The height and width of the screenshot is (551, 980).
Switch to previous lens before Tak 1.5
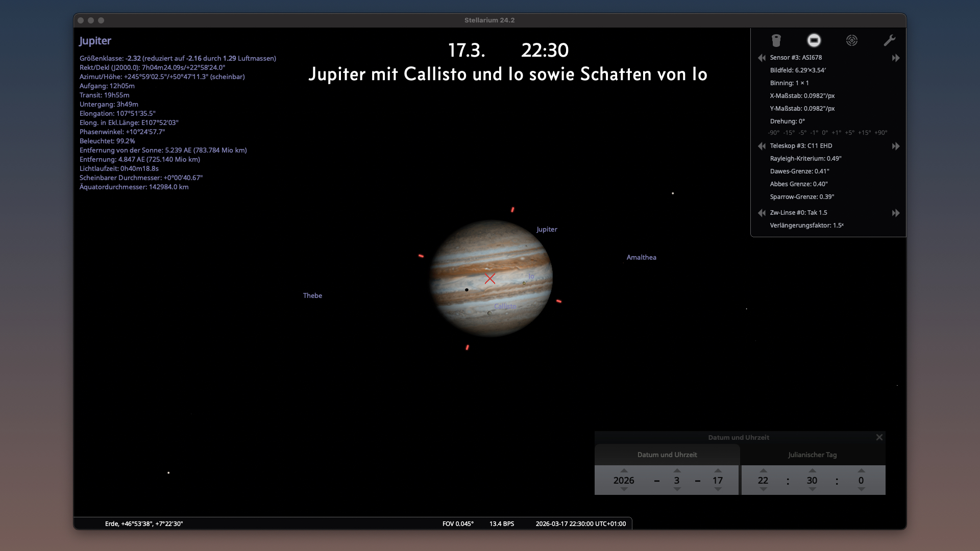point(762,213)
